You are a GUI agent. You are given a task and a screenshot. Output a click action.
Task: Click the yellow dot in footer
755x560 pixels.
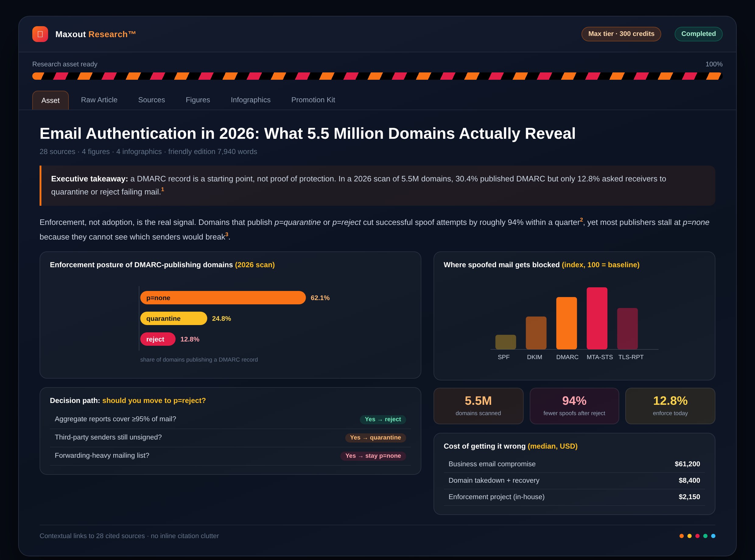pos(690,536)
